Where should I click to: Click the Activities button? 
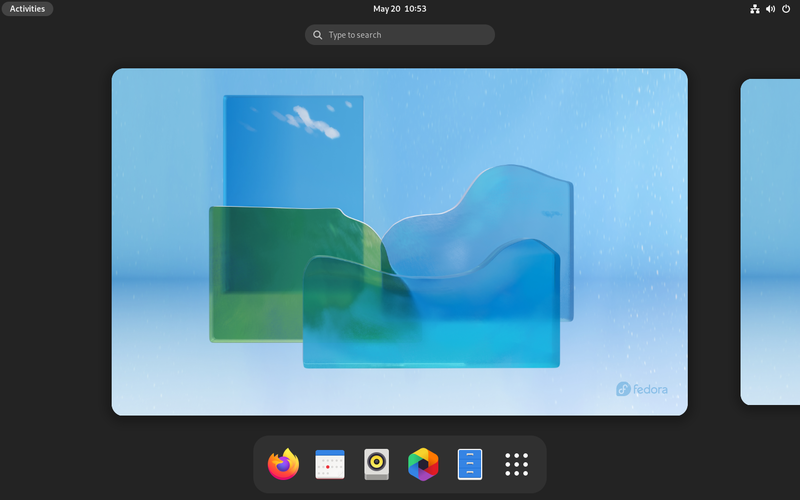click(27, 9)
